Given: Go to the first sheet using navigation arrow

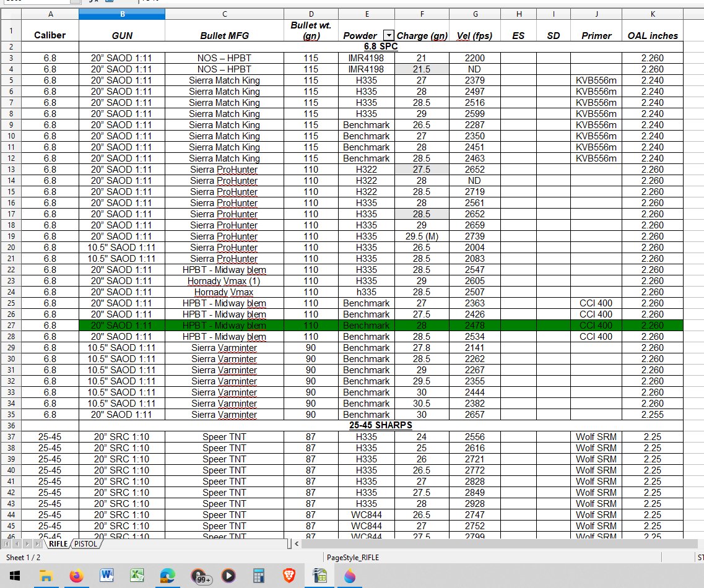Looking at the screenshot, I should pyautogui.click(x=6, y=544).
